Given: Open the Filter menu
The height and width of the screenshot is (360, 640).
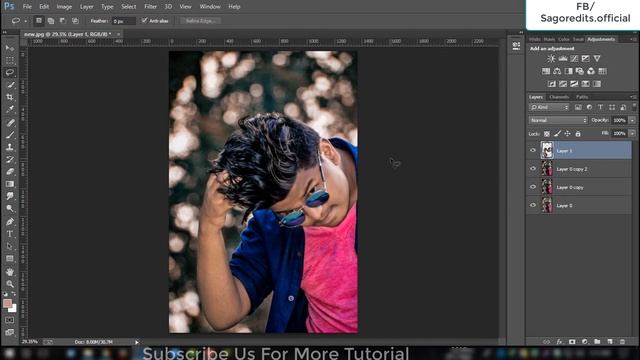Looking at the screenshot, I should tap(150, 7).
